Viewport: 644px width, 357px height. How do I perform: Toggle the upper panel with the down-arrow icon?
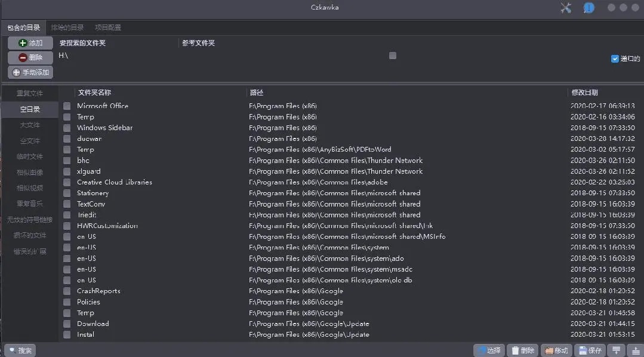(x=617, y=350)
